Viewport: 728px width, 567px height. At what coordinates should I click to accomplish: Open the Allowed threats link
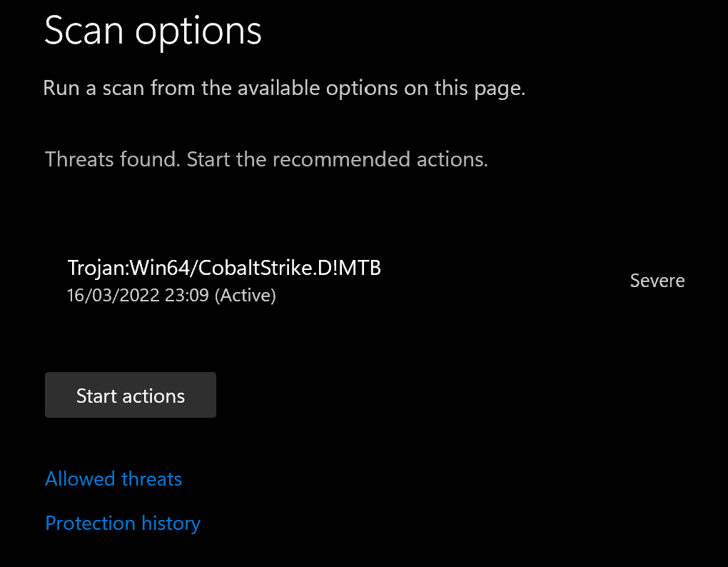(113, 478)
